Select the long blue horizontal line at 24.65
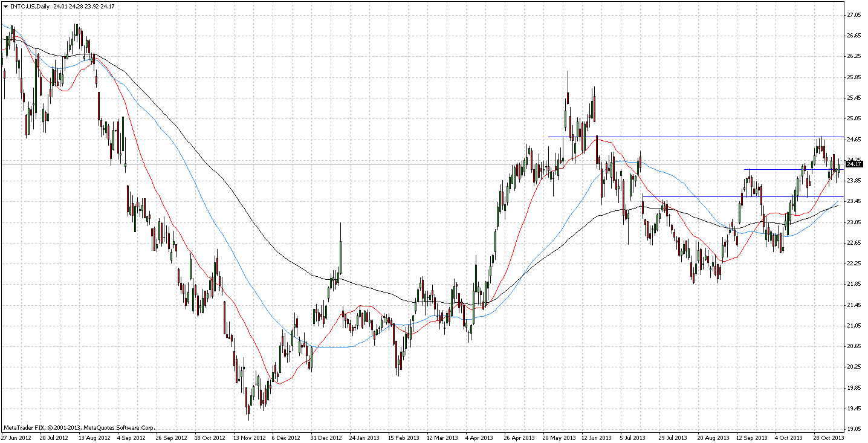 coord(695,137)
